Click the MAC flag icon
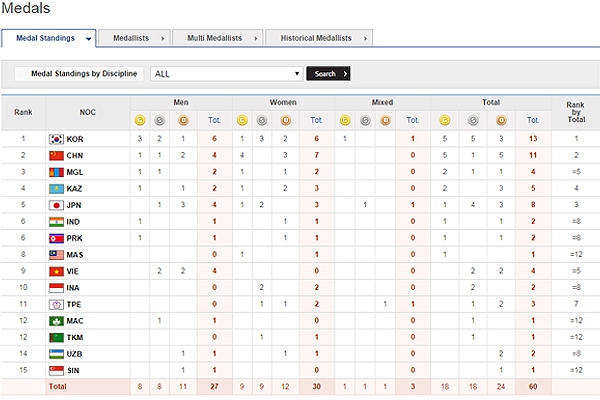Screen dimensions: 600x400 [56, 321]
